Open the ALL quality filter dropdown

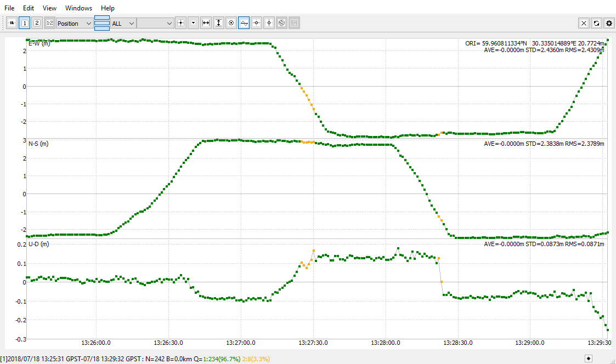123,24
